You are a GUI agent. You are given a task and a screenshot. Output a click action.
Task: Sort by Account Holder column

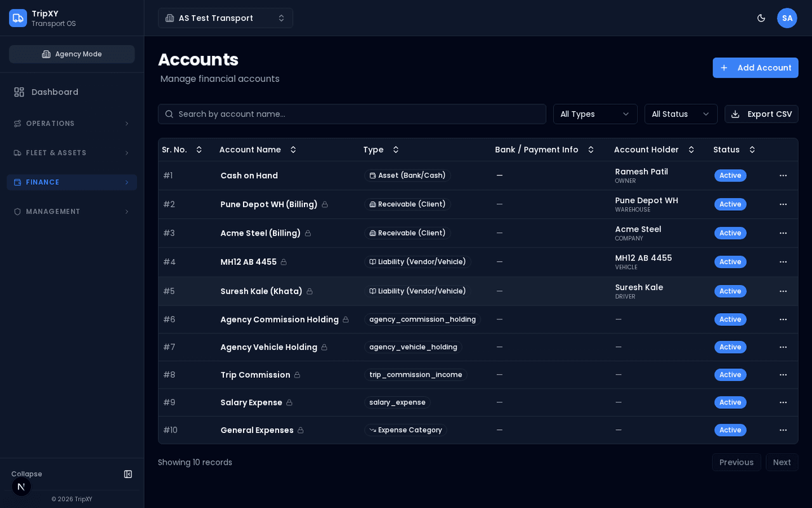click(x=655, y=150)
